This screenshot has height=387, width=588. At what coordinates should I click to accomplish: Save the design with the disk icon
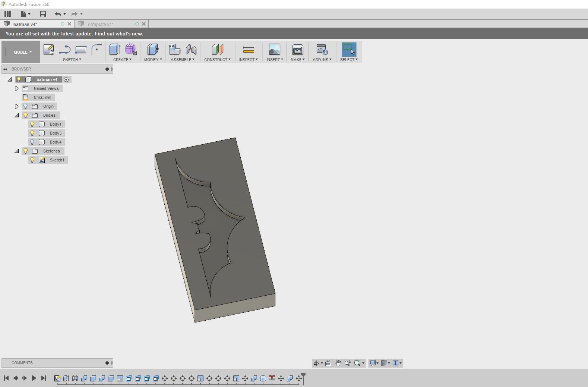click(43, 14)
